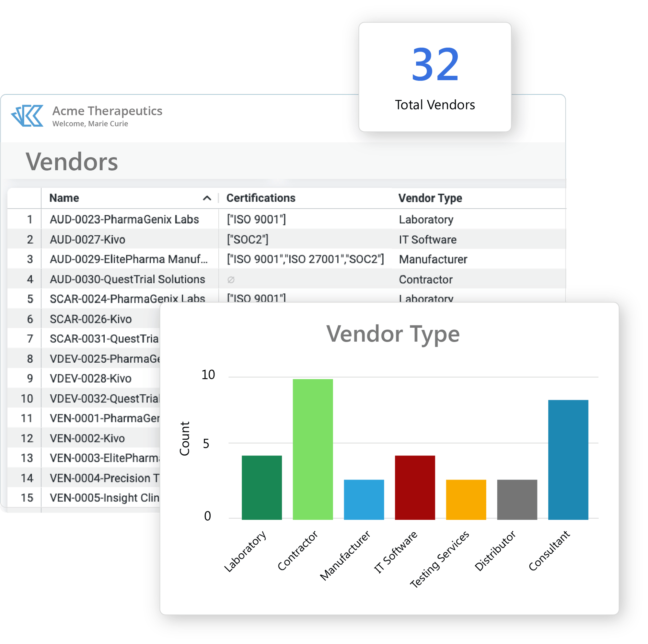This screenshot has height=644, width=648.
Task: Click the Vendors page heading
Action: pyautogui.click(x=72, y=162)
